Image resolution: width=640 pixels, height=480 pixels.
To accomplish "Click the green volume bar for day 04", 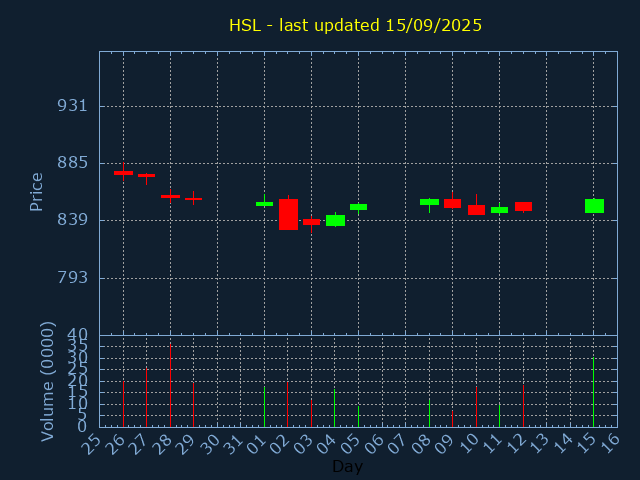I will (335, 408).
